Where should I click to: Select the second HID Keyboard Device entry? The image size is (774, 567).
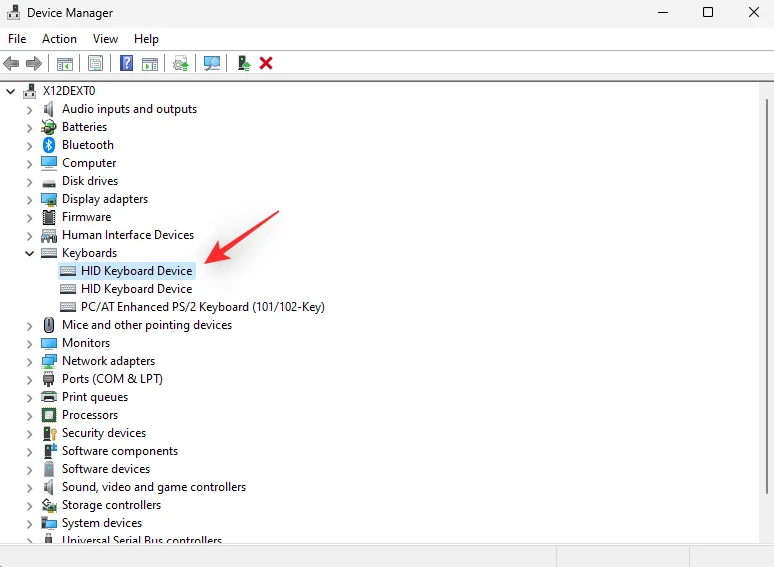(x=136, y=289)
